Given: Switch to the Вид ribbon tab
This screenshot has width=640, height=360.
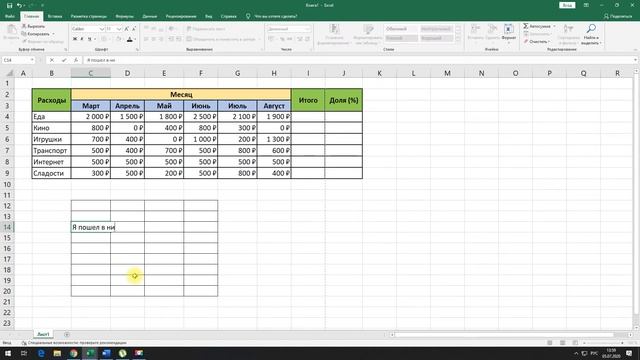Looking at the screenshot, I should click(x=209, y=16).
